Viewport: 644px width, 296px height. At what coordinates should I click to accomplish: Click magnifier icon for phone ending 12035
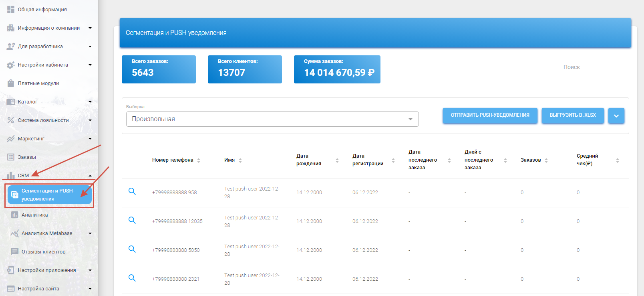click(x=132, y=220)
